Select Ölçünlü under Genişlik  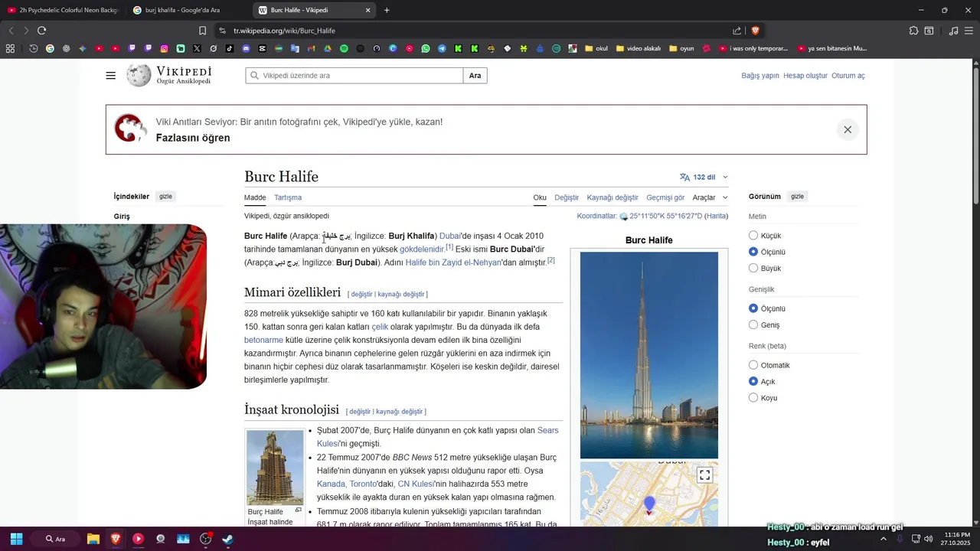[753, 308]
